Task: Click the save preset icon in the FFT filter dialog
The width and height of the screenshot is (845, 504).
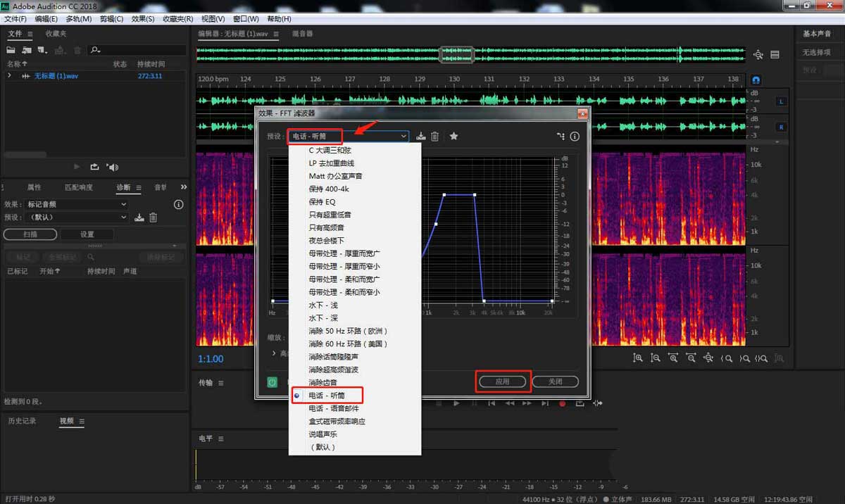Action: point(421,137)
